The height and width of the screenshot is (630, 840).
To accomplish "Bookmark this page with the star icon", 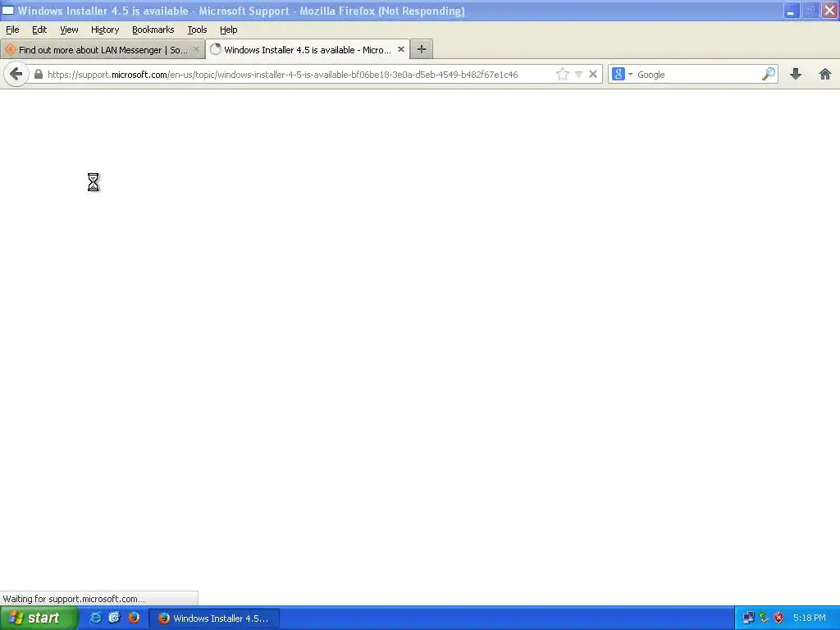I will tap(563, 74).
